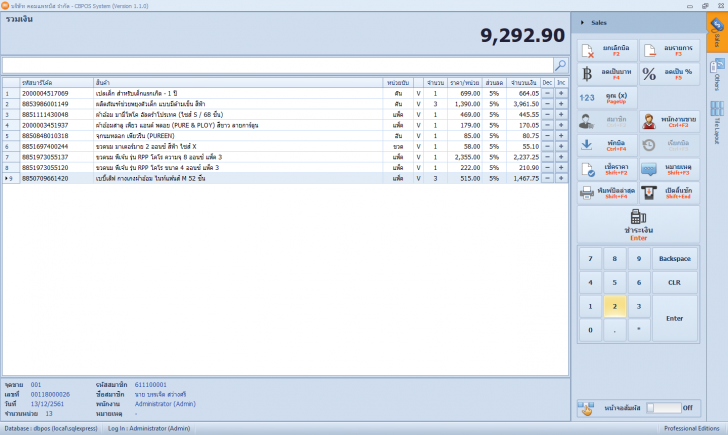Click bill number 00118000026

pos(50,394)
